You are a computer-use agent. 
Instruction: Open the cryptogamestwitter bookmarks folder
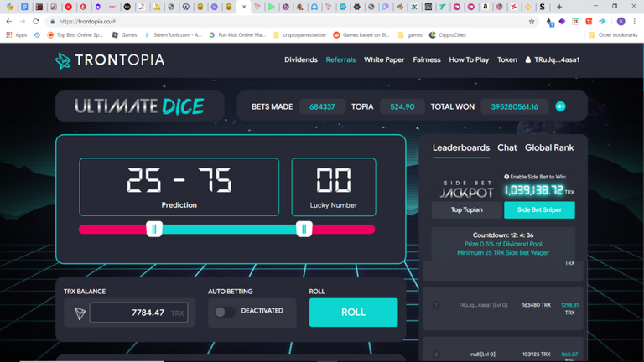coord(300,35)
